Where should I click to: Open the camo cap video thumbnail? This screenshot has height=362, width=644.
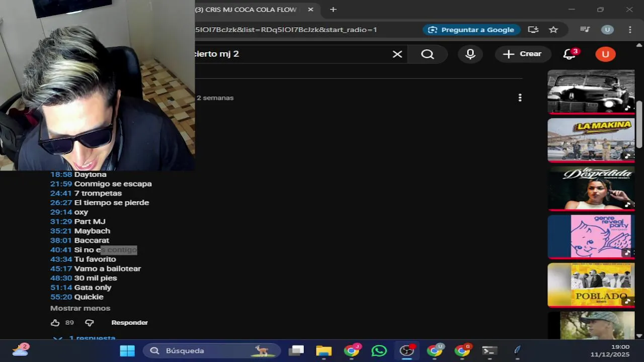pos(591,325)
